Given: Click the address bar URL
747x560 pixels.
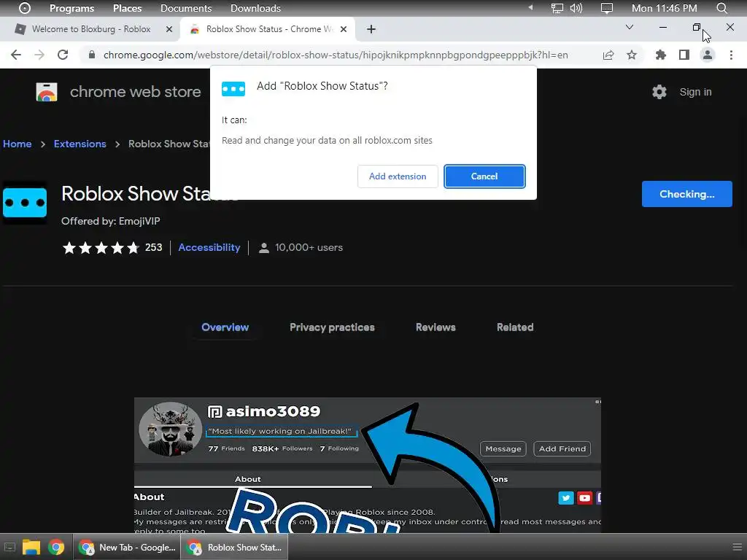Looking at the screenshot, I should click(x=336, y=55).
